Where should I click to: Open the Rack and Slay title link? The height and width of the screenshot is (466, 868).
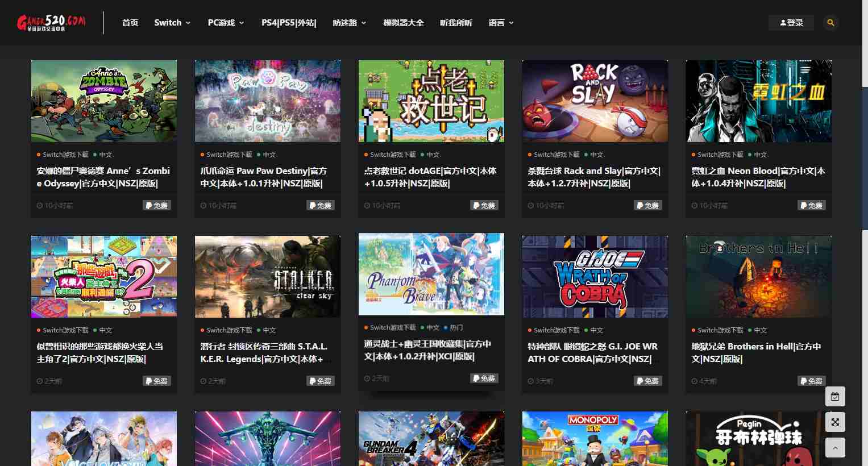[x=593, y=177]
